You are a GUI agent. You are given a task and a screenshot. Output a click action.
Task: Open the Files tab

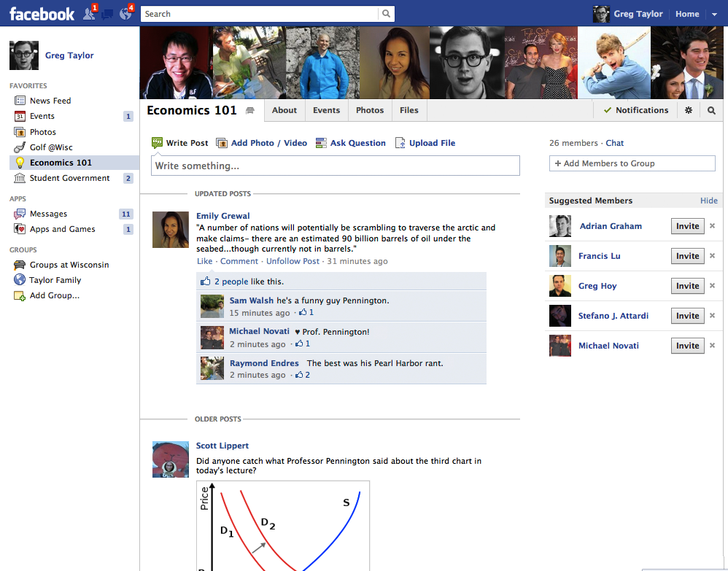click(x=409, y=111)
